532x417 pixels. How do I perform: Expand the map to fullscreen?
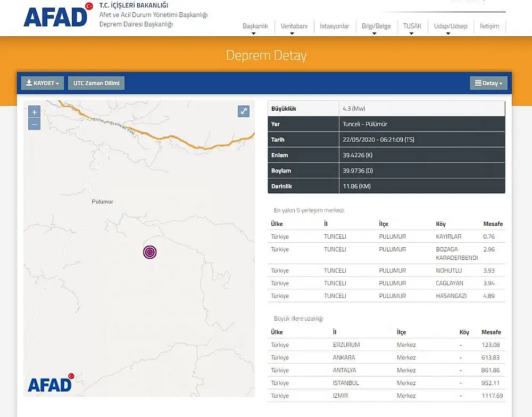[x=244, y=111]
